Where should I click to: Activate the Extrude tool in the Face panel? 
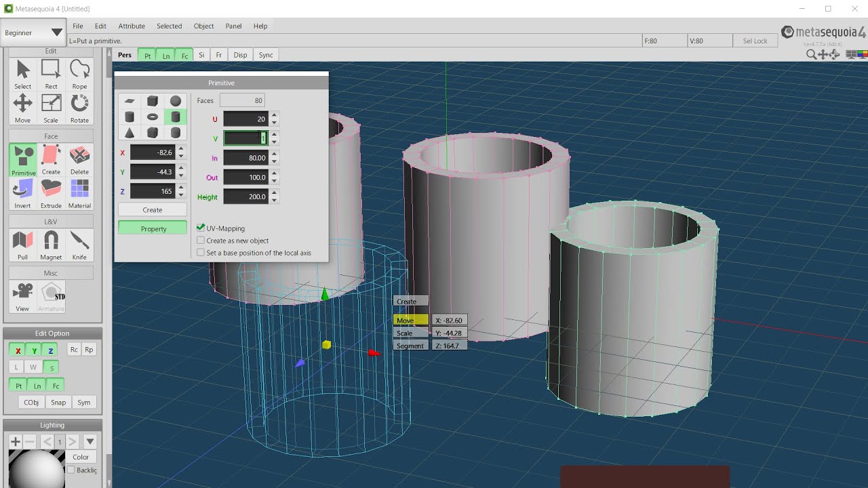pos(51,192)
